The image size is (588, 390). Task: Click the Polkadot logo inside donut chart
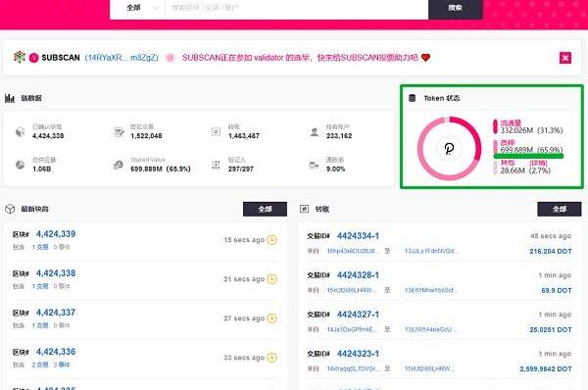(x=449, y=149)
